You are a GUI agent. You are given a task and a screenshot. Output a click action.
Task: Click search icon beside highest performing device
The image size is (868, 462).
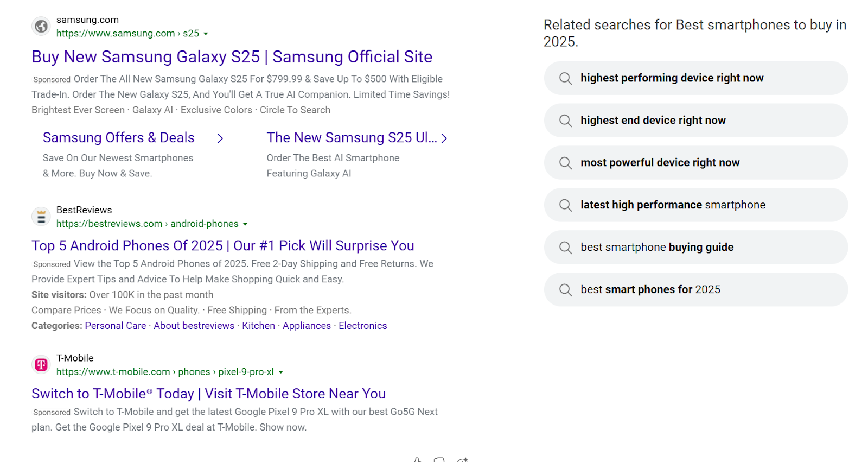click(x=565, y=78)
